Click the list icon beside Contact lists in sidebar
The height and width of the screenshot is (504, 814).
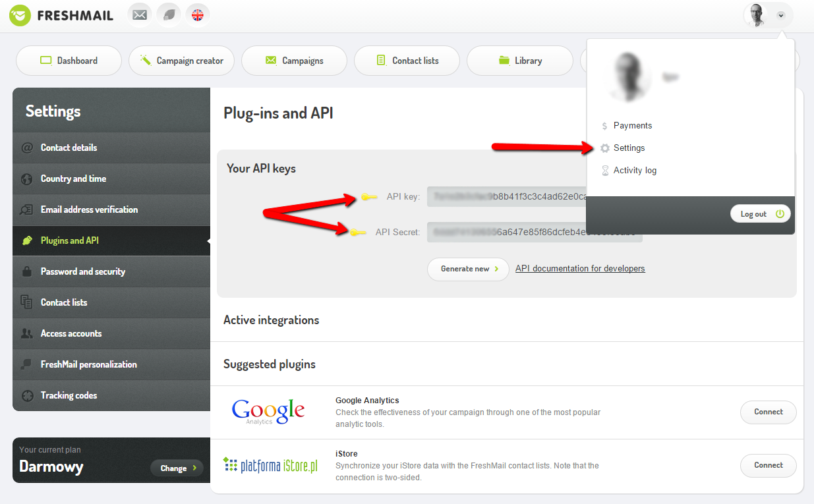pos(27,302)
